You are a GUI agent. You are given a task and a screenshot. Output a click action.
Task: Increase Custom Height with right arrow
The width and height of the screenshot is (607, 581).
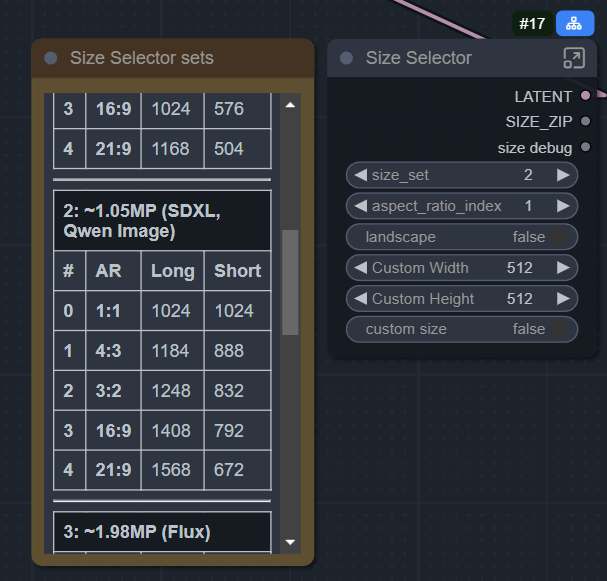pos(564,299)
